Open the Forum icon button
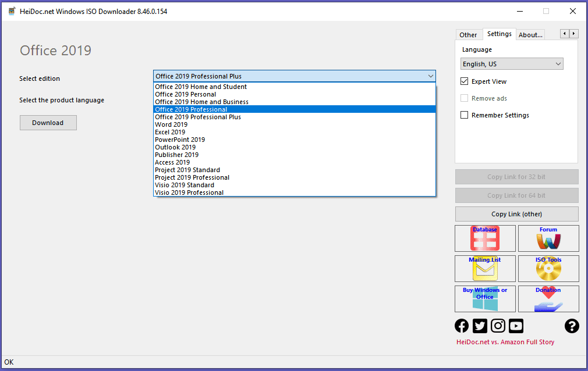Screen dimensions: 588x371 point(548,238)
